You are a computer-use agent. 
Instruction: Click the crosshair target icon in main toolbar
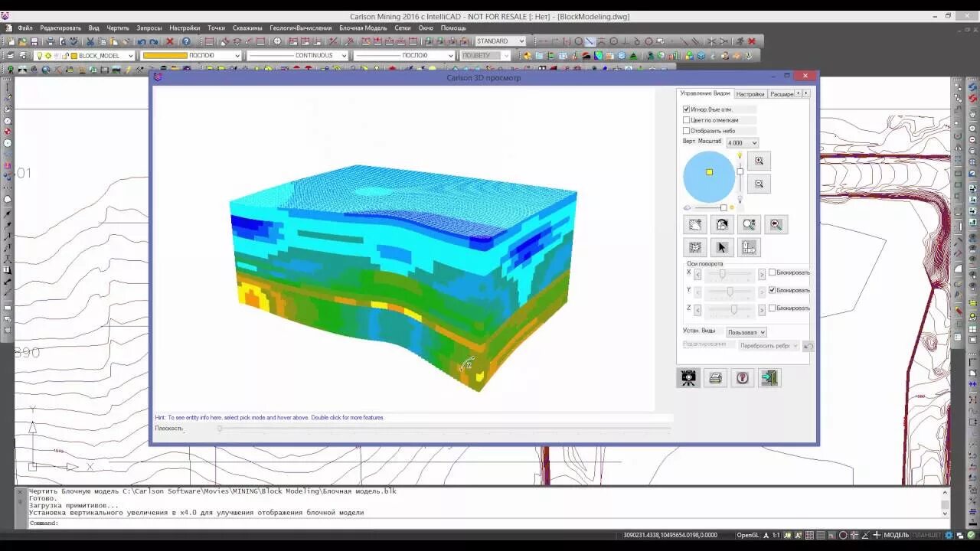277,41
